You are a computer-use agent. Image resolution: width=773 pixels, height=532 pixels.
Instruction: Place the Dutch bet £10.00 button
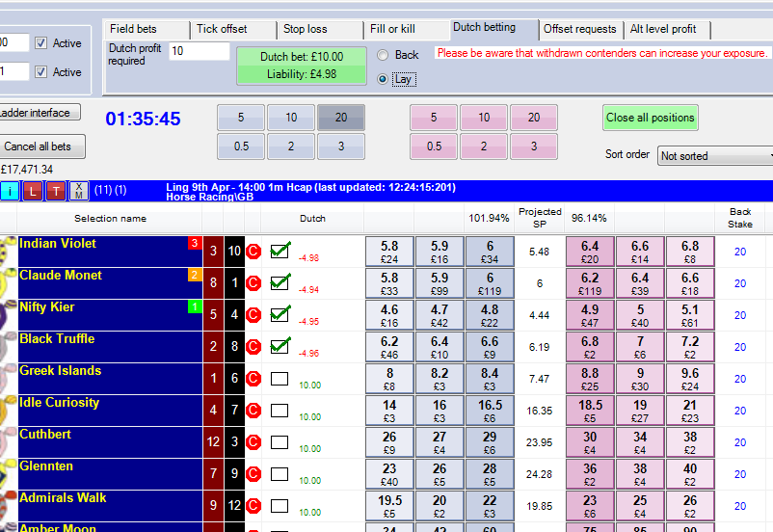(x=302, y=66)
